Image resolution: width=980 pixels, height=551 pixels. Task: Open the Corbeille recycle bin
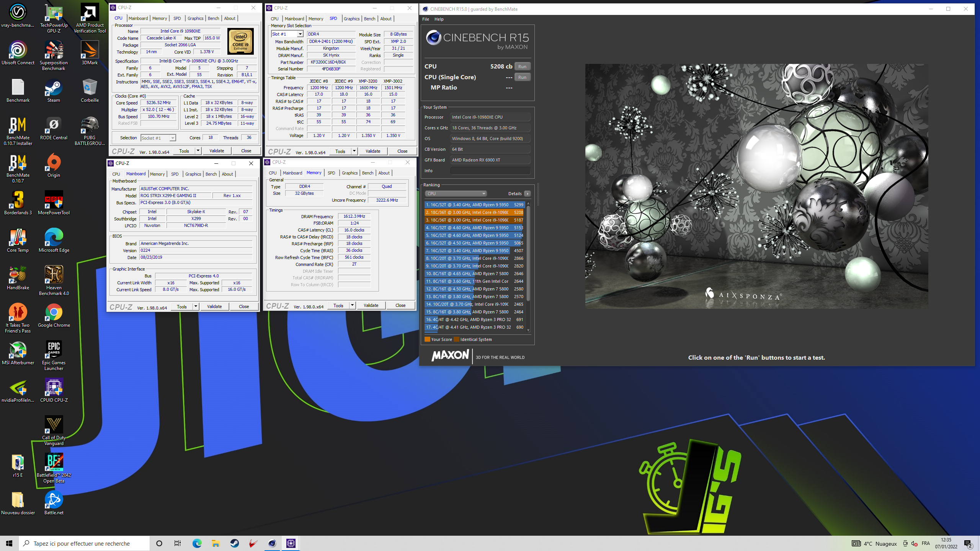coord(90,90)
